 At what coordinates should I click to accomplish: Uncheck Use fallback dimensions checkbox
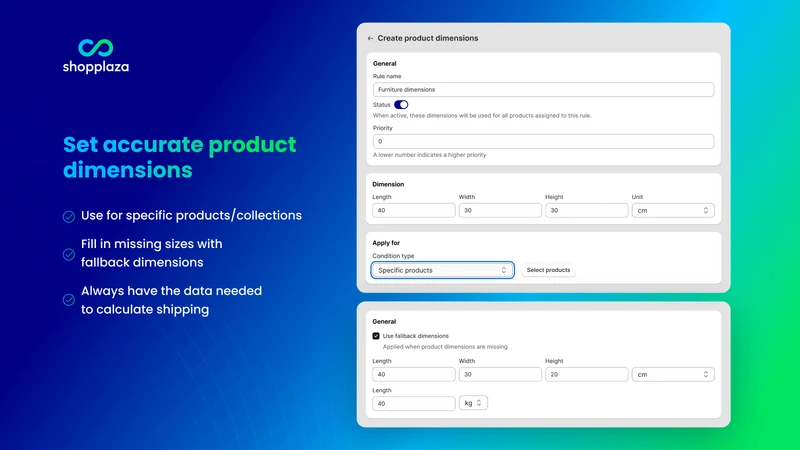click(x=376, y=336)
